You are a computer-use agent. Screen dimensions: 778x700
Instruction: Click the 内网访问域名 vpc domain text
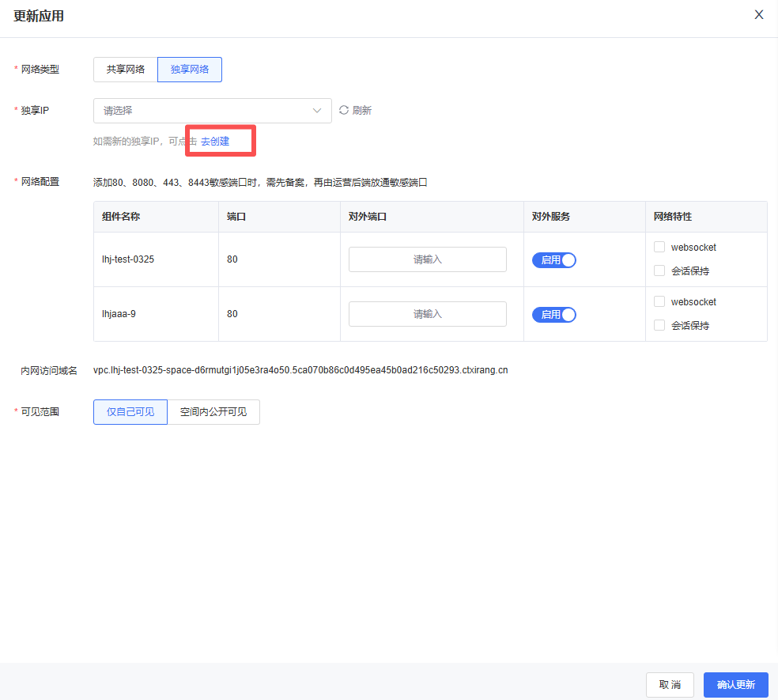(x=300, y=370)
